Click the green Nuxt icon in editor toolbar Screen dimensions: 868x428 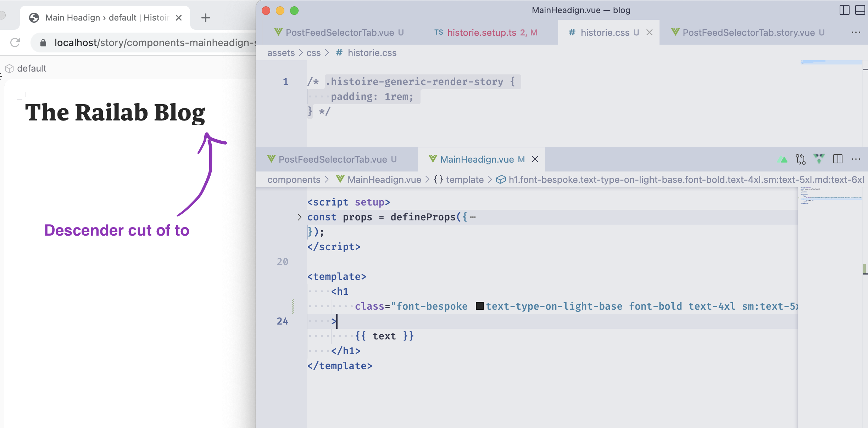[783, 159]
